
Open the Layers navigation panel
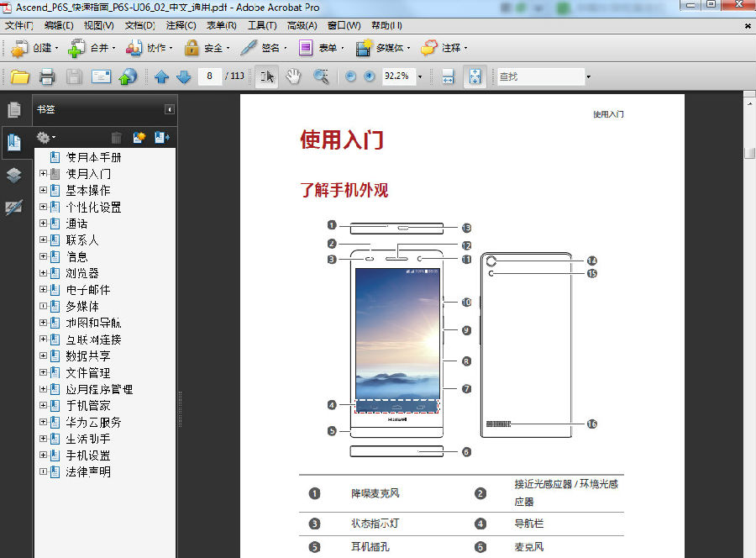[x=13, y=174]
